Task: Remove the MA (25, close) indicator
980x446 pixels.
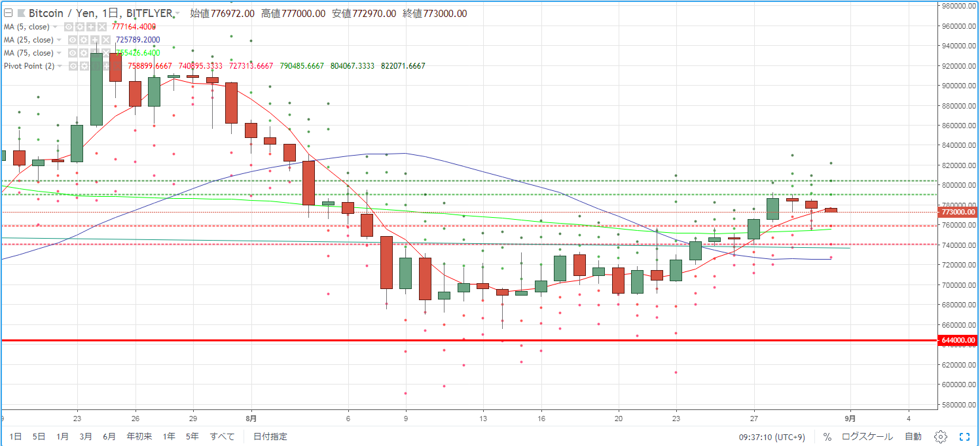Action: pos(105,40)
